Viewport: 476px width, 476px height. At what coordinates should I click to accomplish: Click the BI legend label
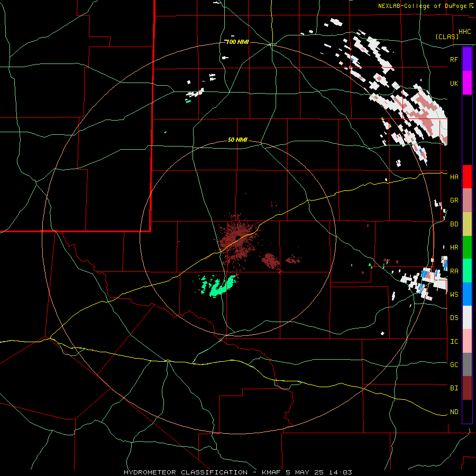click(454, 388)
